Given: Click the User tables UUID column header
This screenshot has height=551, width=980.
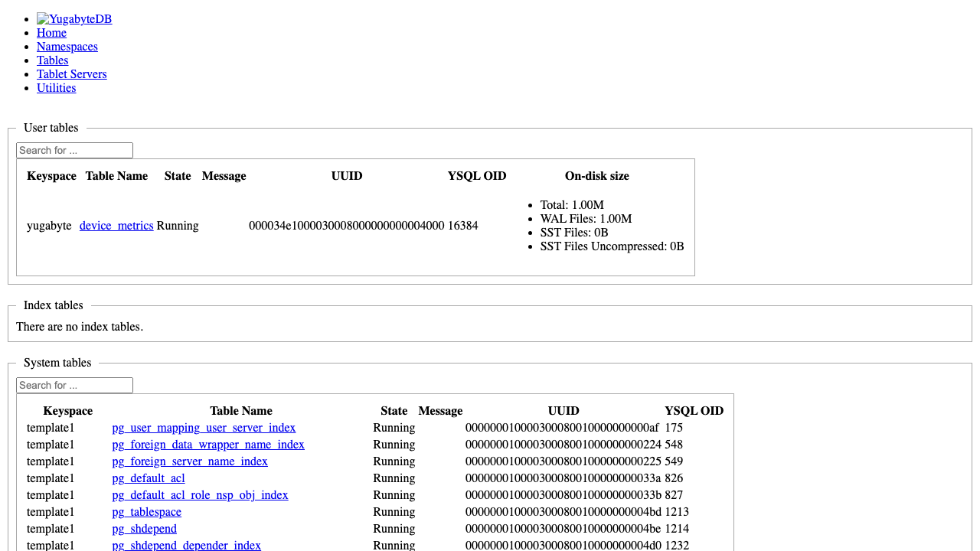Looking at the screenshot, I should [x=347, y=176].
